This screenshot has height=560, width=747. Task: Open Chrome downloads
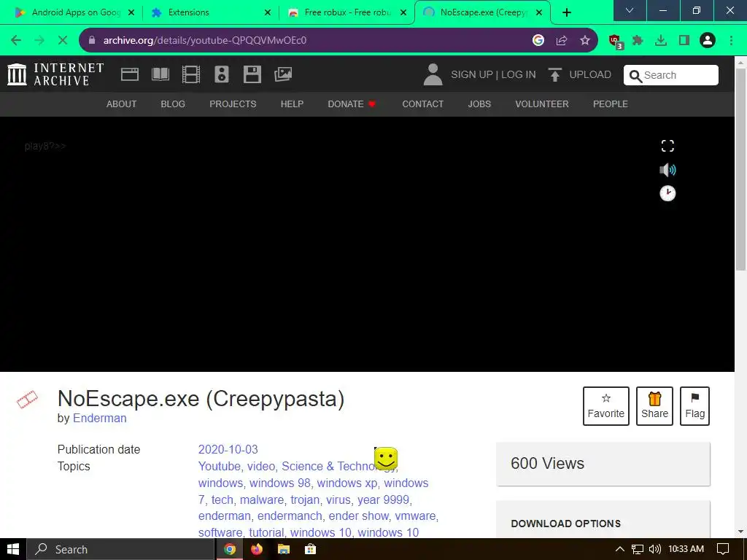pos(661,41)
